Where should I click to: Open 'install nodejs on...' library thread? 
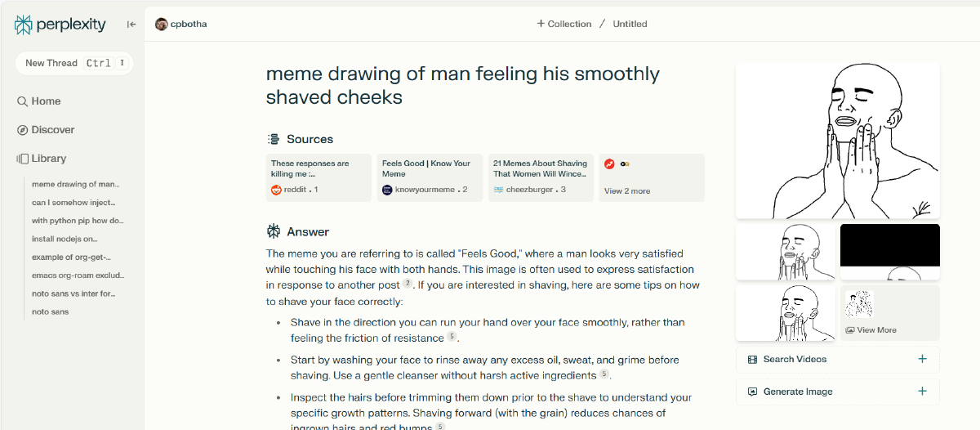click(x=65, y=239)
